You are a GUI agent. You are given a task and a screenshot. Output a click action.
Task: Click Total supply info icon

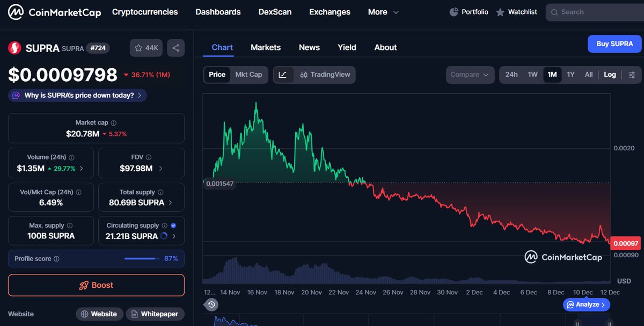(x=160, y=192)
